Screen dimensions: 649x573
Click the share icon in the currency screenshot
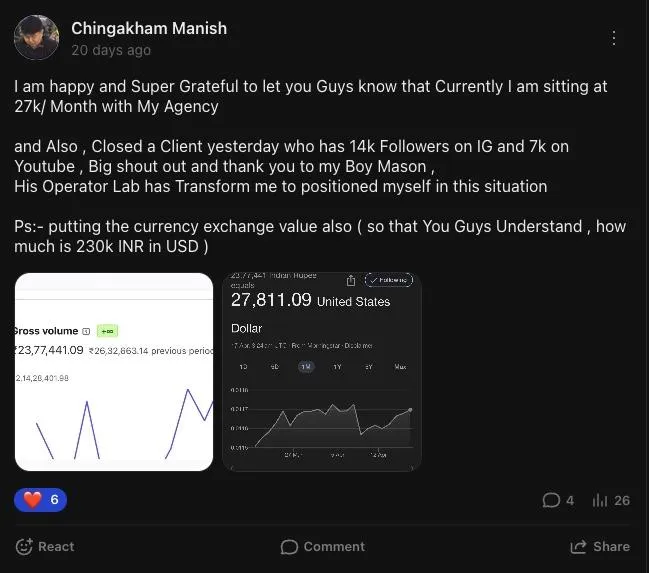(351, 281)
